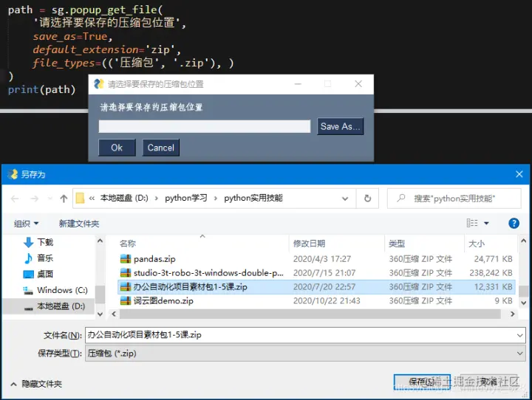Click the horizontal scrollbar left arrow

[x=114, y=314]
